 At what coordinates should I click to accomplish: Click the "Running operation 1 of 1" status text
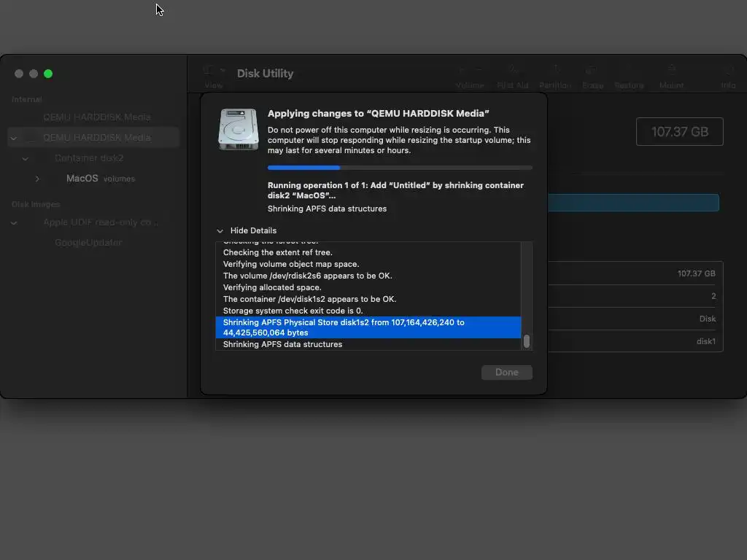tap(395, 190)
